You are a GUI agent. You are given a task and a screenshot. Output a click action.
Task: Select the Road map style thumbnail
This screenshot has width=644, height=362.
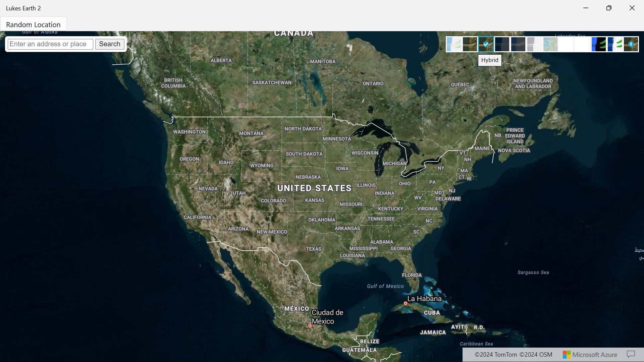[454, 44]
